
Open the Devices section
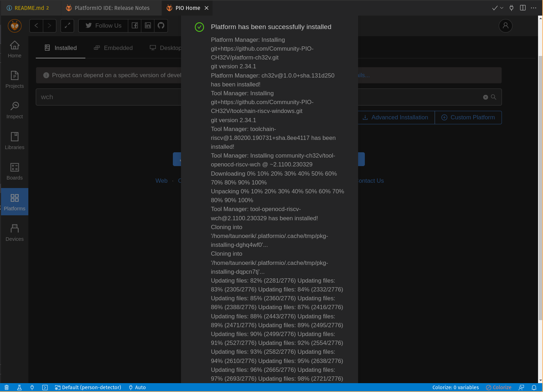(x=15, y=233)
